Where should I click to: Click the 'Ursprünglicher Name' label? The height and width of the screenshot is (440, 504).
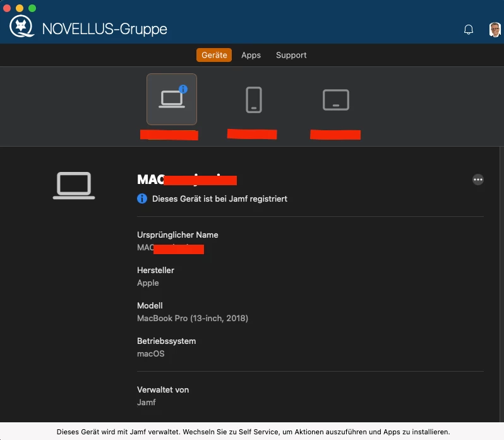177,235
